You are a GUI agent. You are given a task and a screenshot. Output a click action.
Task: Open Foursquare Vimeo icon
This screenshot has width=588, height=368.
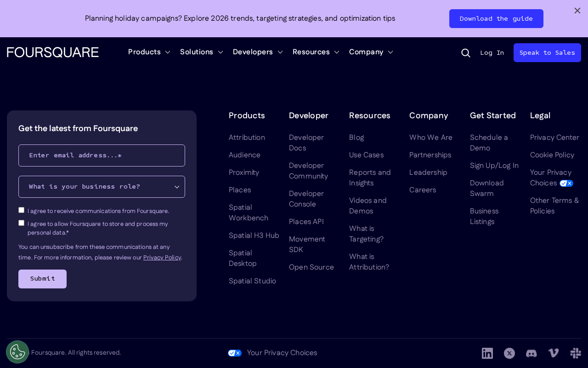(x=554, y=353)
